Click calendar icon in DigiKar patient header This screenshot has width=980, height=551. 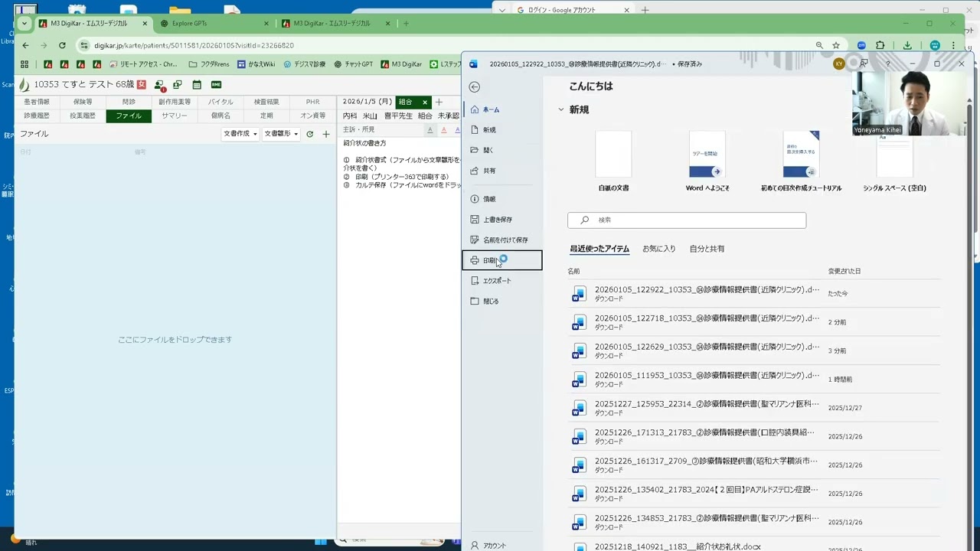point(197,84)
